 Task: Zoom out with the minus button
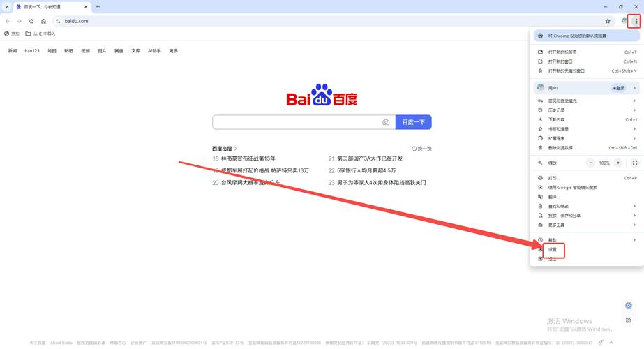pos(590,163)
